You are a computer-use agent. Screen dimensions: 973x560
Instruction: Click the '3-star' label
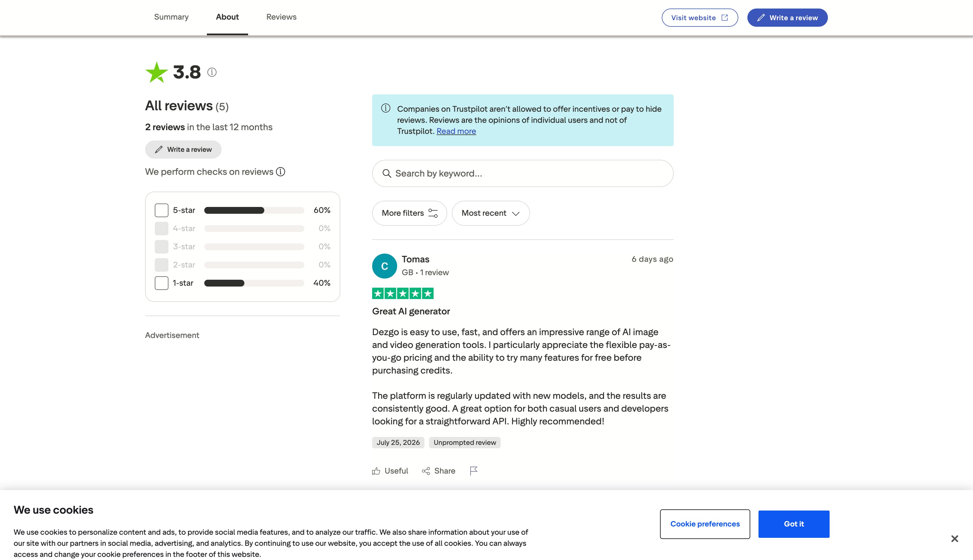click(184, 246)
